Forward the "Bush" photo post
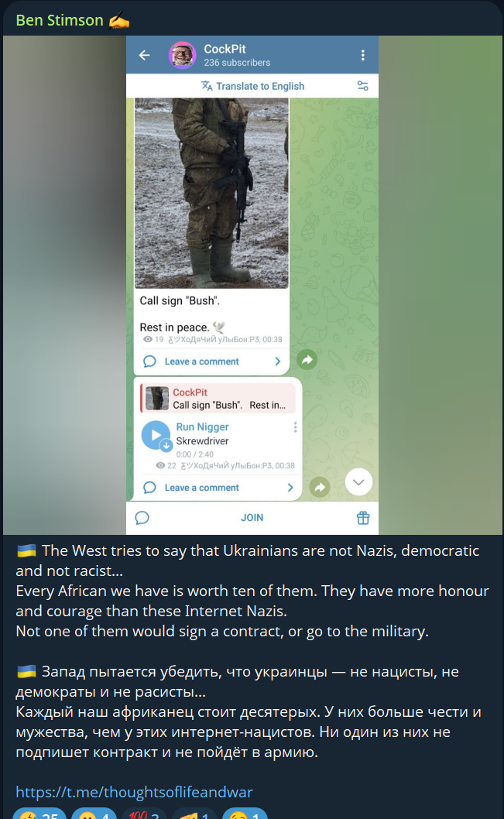The image size is (504, 819). point(307,359)
